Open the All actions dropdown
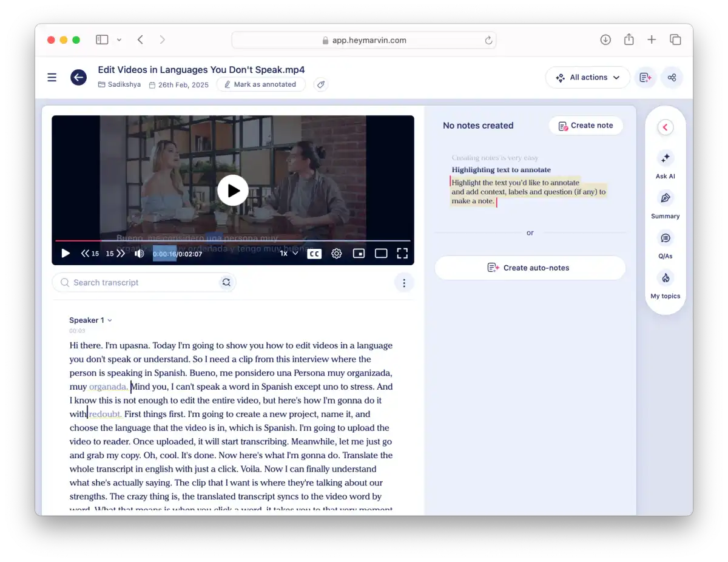 coord(587,78)
